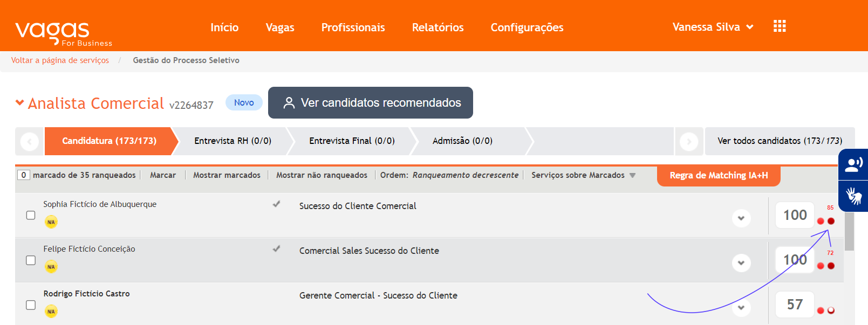Open the Regra de Matching IA+H button
This screenshot has height=325, width=868.
719,176
